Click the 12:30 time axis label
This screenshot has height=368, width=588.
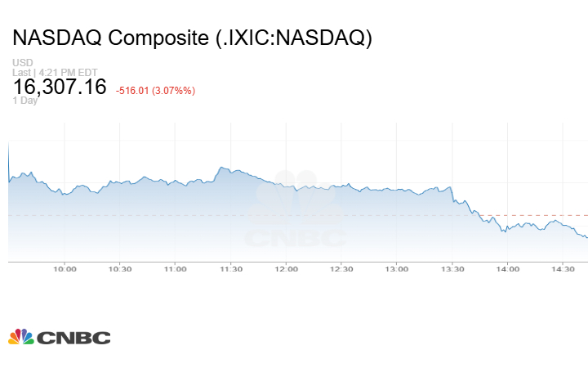tap(341, 269)
